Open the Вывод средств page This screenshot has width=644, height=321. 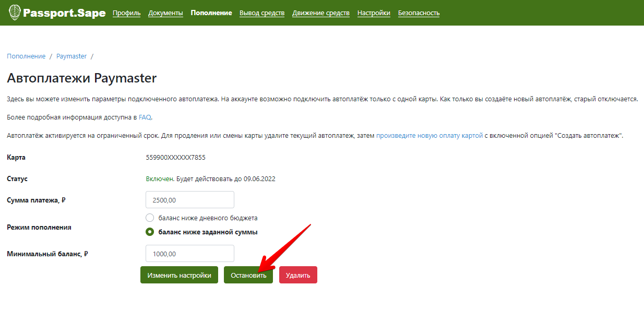coord(262,13)
